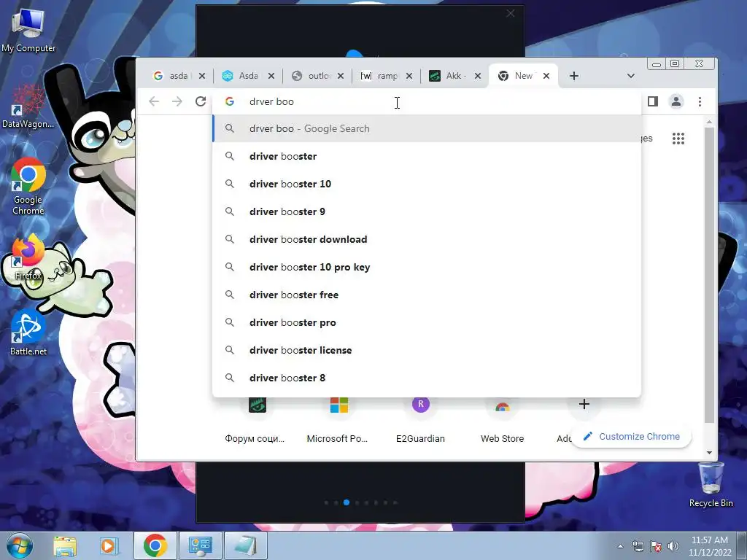Close the 'asda' Google tab

202,76
